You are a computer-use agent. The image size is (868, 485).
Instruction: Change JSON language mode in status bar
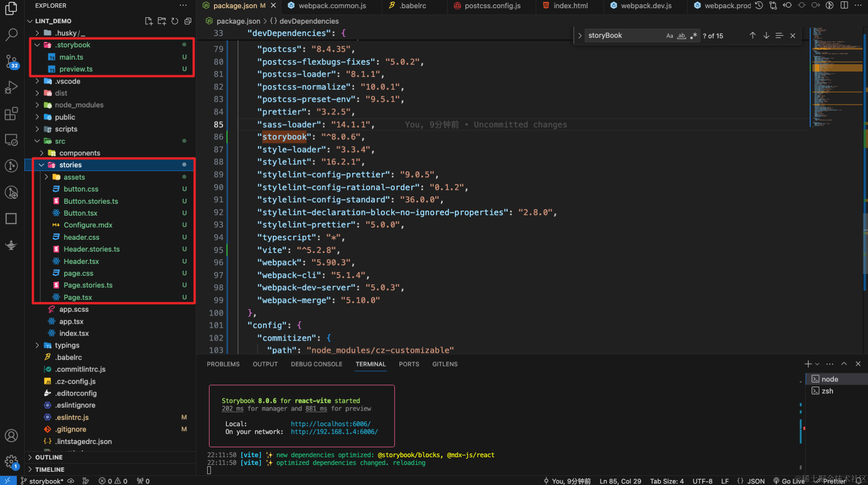coord(756,481)
